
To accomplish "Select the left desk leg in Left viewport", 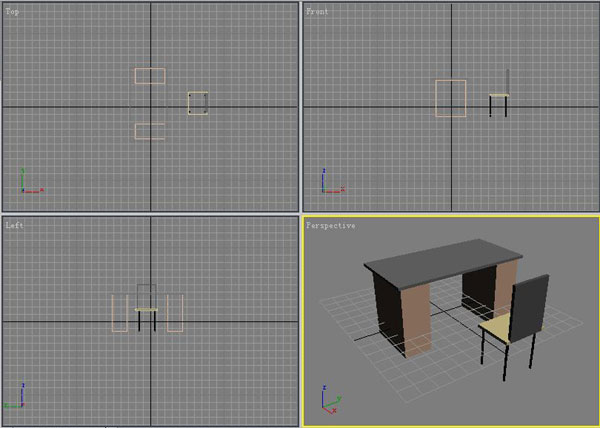I will pos(120,313).
